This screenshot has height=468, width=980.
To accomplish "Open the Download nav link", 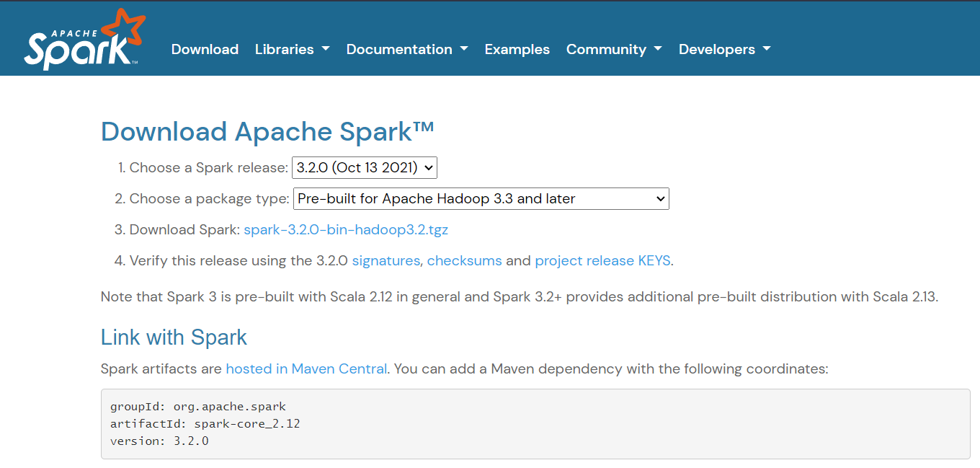I will point(205,49).
